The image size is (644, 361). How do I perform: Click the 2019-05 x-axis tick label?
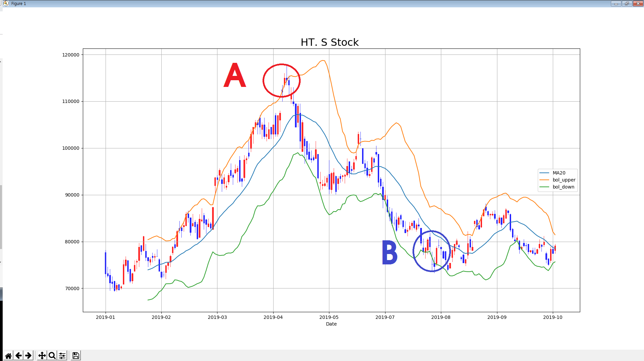pyautogui.click(x=329, y=317)
